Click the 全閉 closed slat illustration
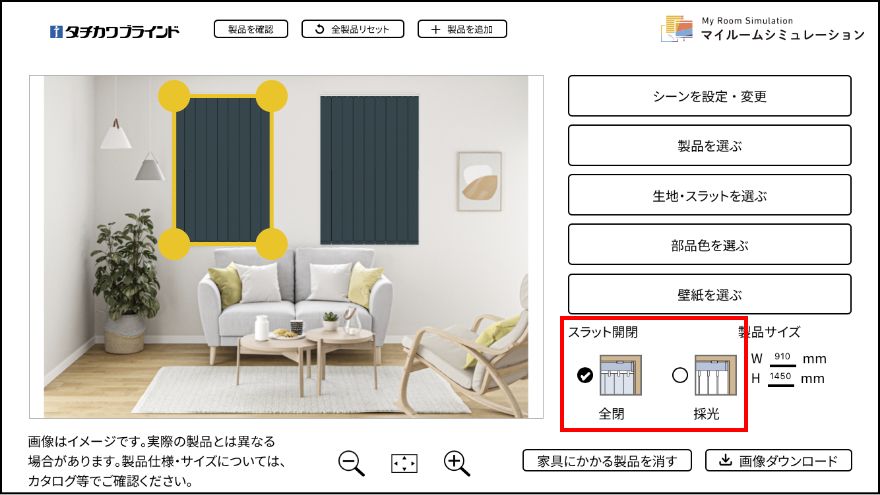The height and width of the screenshot is (495, 880). click(x=621, y=375)
